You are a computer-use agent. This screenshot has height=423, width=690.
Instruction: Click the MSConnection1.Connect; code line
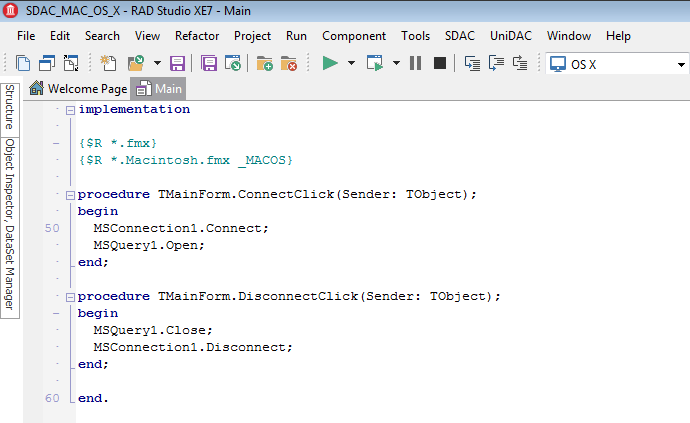click(x=180, y=228)
